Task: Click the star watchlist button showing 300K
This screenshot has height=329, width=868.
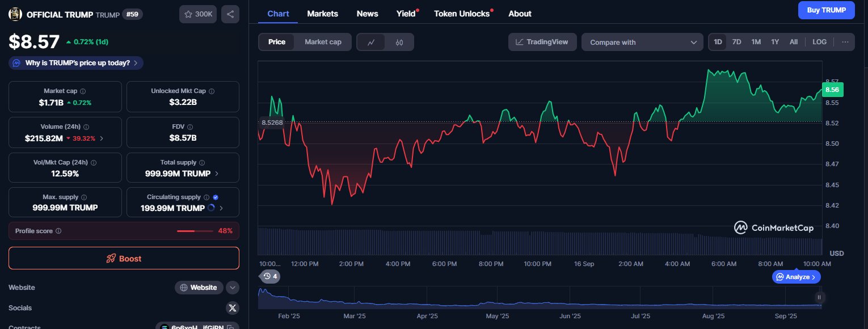Action: click(x=198, y=14)
